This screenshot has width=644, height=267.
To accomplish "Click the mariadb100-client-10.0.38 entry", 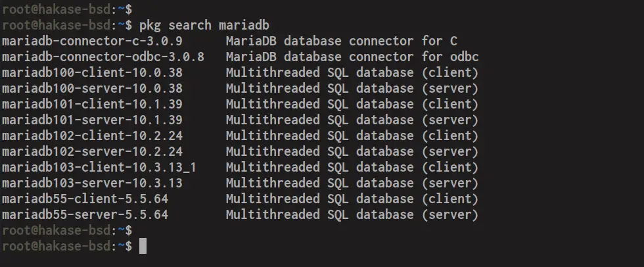I will 92,73.
